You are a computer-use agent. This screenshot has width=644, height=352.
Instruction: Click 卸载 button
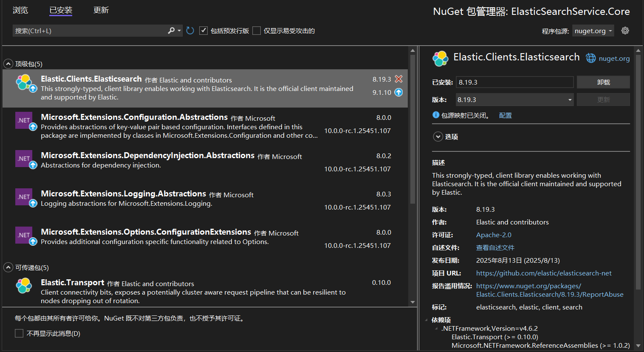click(603, 82)
